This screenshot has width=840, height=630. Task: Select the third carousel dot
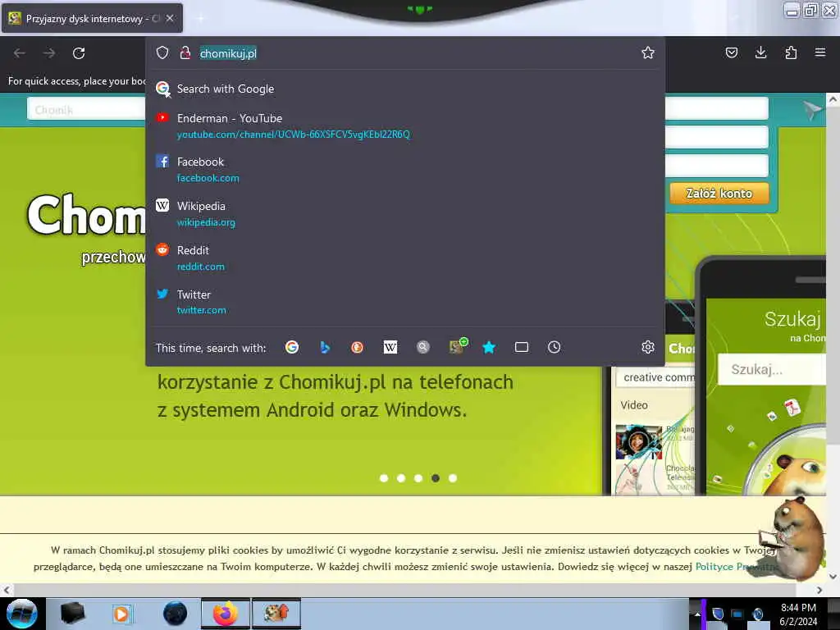point(418,478)
